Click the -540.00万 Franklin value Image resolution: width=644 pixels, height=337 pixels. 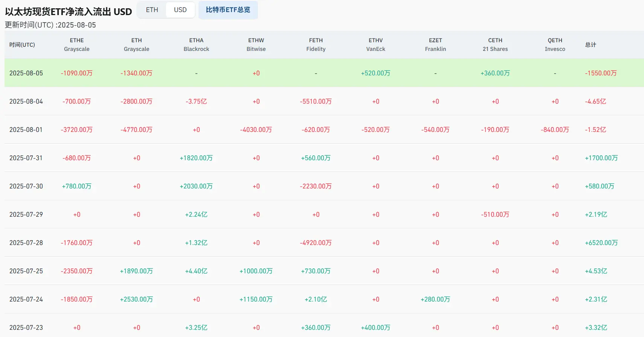tap(435, 130)
